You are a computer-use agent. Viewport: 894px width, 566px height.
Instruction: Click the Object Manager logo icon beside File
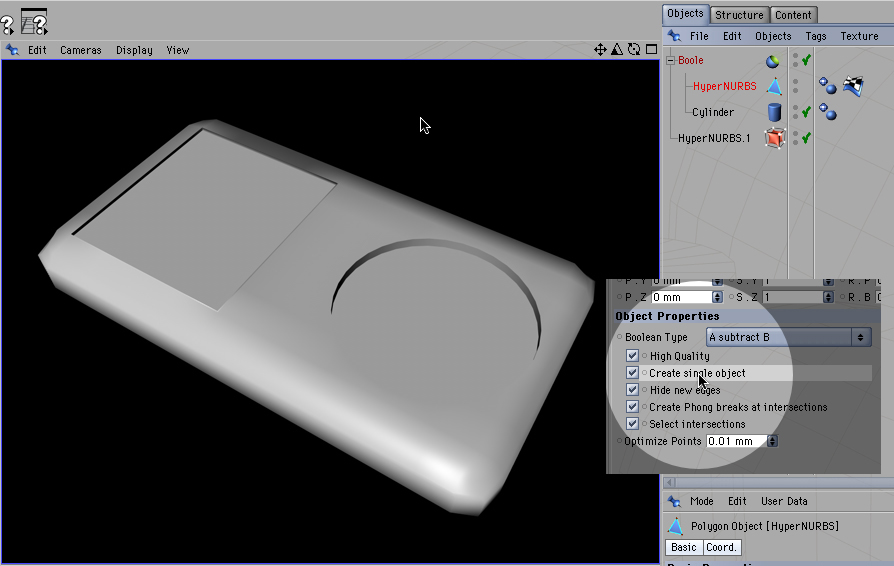tap(674, 36)
